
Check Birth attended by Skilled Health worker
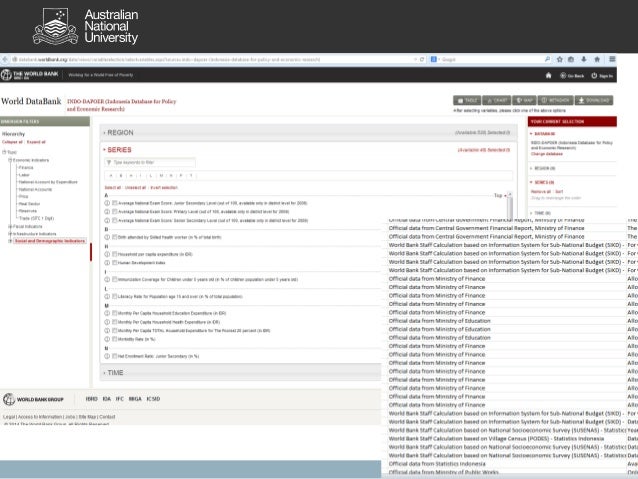point(115,237)
